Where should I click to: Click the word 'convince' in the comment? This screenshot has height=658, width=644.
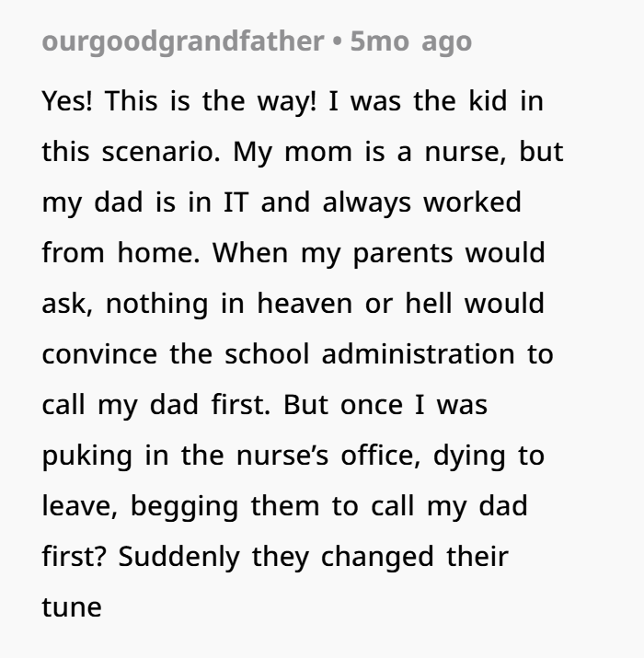point(100,354)
